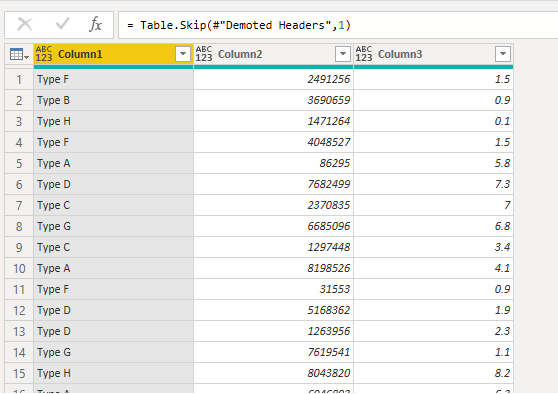This screenshot has width=558, height=394.
Task: Select the cell with value 2491256
Action: tap(273, 79)
